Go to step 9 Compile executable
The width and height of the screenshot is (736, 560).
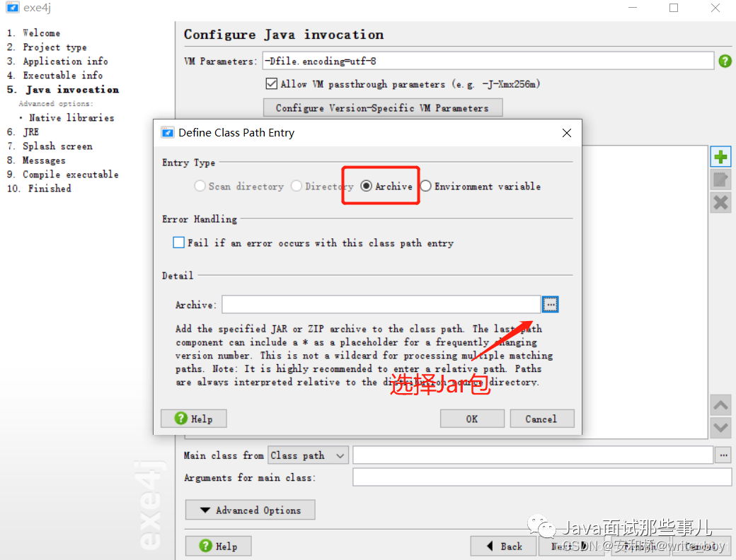[62, 174]
